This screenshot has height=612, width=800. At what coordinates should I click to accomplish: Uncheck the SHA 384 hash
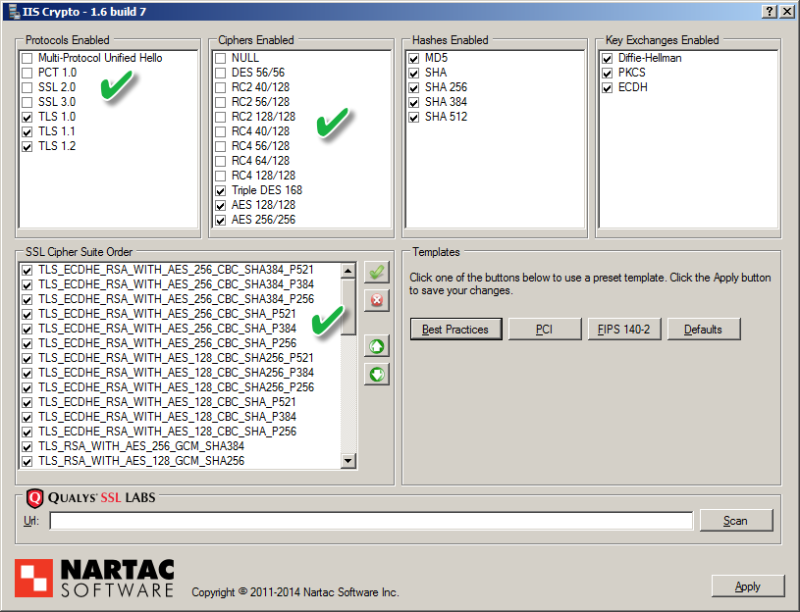pos(414,103)
